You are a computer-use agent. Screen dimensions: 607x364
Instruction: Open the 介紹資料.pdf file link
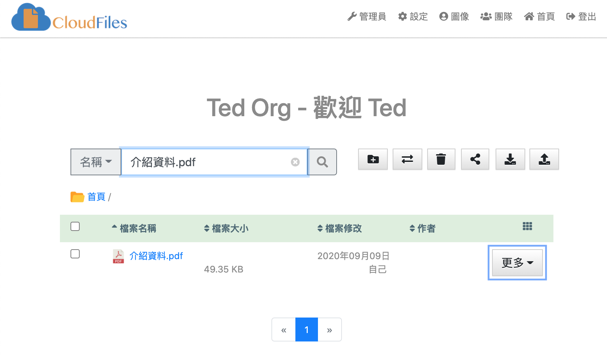pos(156,256)
